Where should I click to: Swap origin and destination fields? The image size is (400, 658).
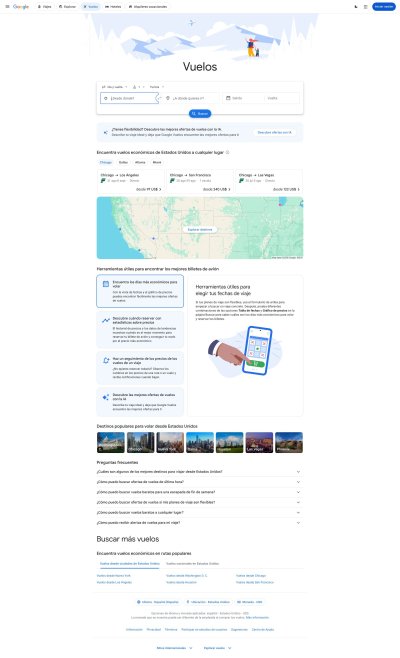(x=159, y=98)
